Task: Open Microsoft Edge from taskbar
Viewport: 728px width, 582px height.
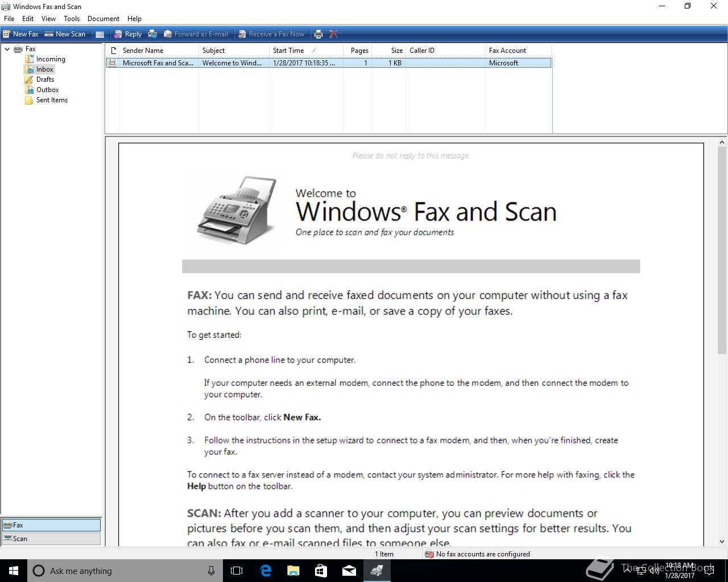Action: (265, 571)
